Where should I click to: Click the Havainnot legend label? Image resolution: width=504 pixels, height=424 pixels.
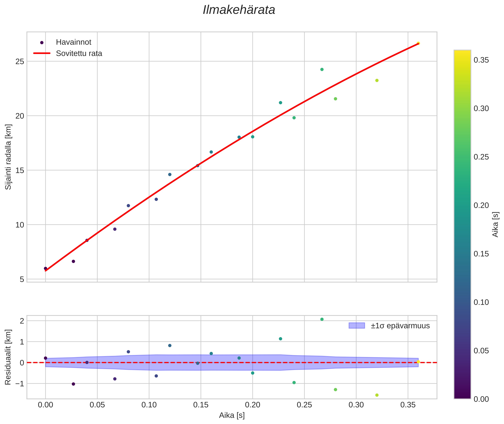[74, 42]
